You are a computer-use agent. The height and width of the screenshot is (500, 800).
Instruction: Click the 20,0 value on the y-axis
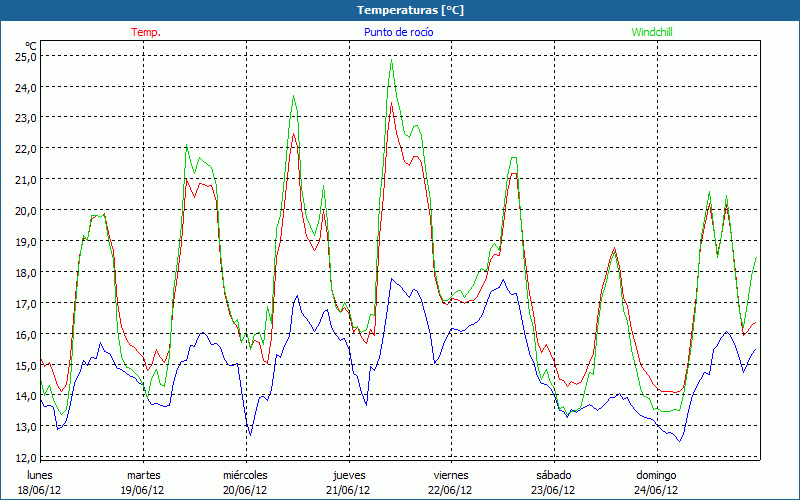(26, 211)
